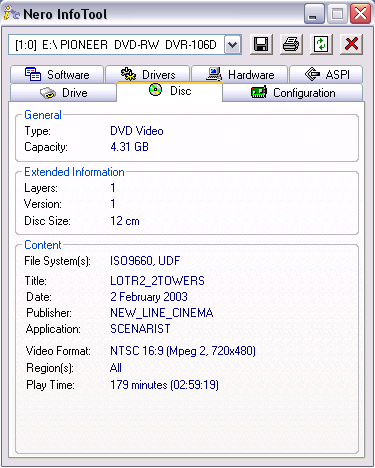
Task: Click the 'SCENARIST' application value
Action: point(140,329)
